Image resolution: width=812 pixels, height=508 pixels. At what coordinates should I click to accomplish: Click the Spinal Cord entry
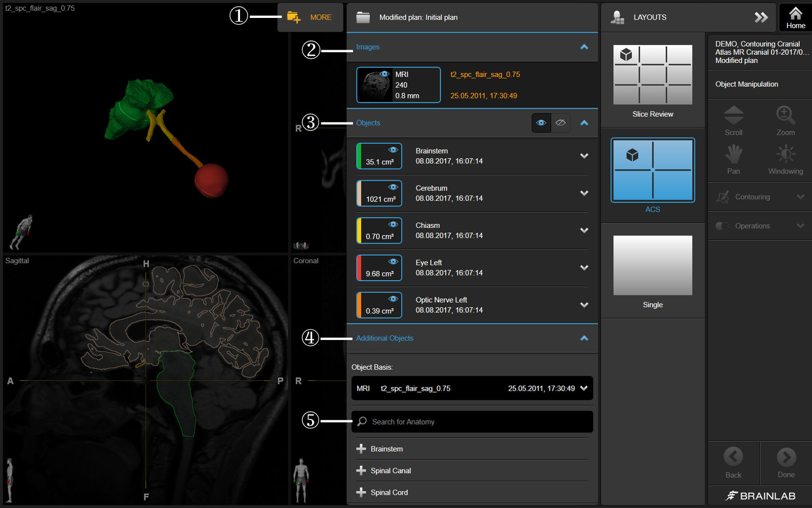(389, 493)
